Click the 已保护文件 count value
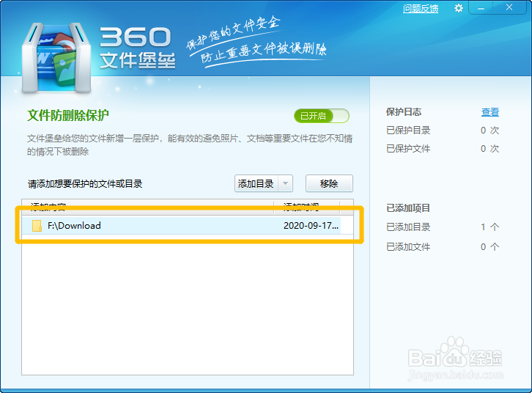This screenshot has height=393, width=532. [489, 149]
